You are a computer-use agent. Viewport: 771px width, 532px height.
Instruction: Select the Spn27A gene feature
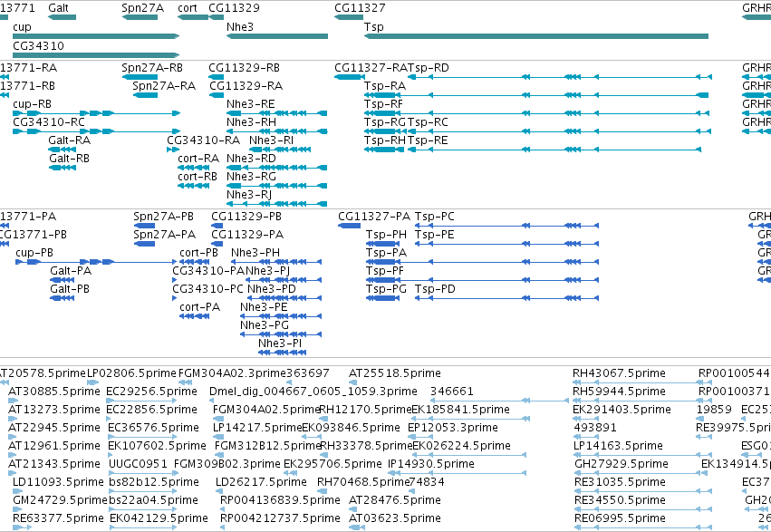pyautogui.click(x=140, y=17)
